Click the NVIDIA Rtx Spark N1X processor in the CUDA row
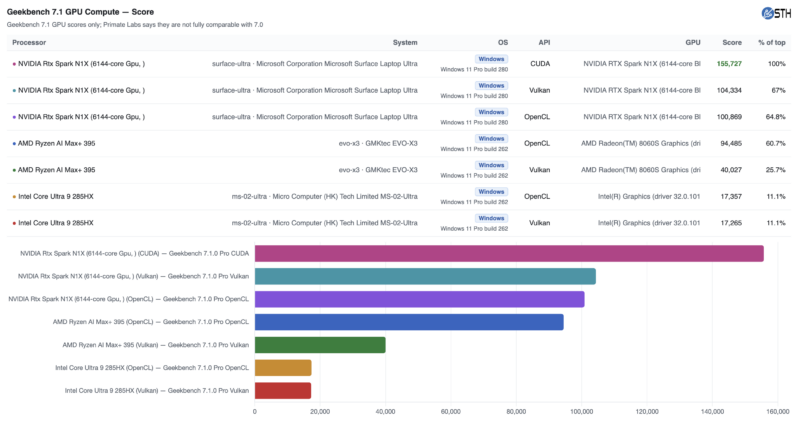This screenshot has height=423, width=800. point(82,64)
